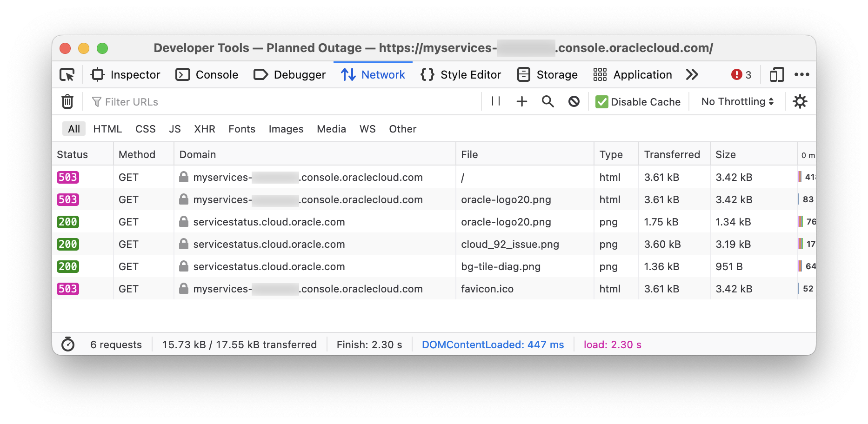Viewport: 868px width, 424px height.
Task: Sort by the Transferred column header
Action: tap(674, 154)
